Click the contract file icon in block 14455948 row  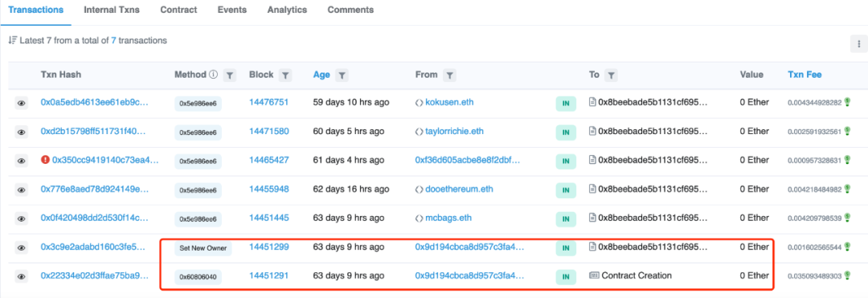coord(592,189)
